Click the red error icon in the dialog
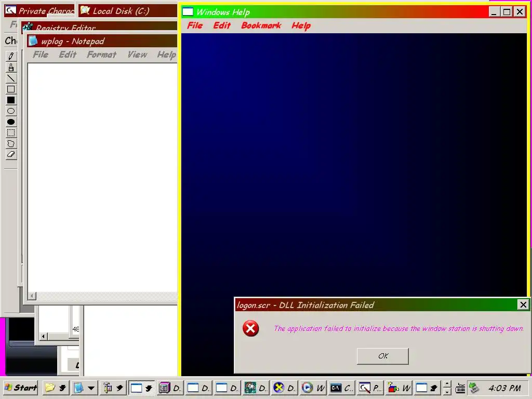Viewport: 532px width, 399px height. click(251, 328)
